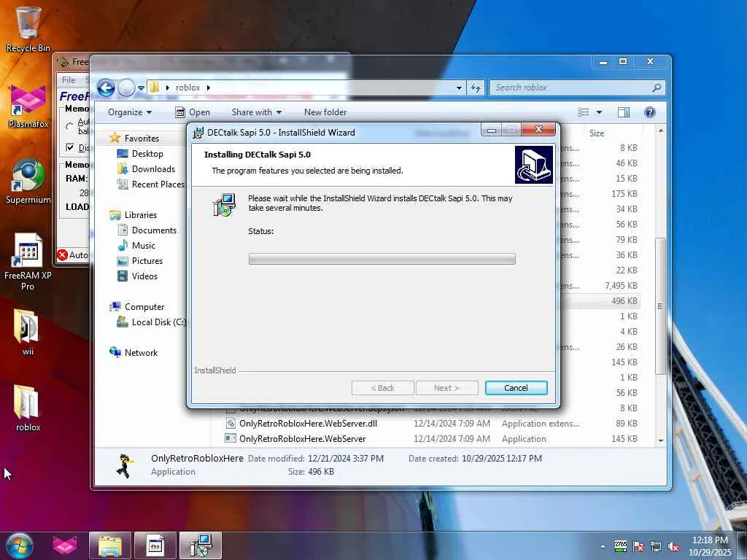Click FreeRAM tray icon showing memory
Image resolution: width=747 pixels, height=560 pixels.
(x=621, y=546)
